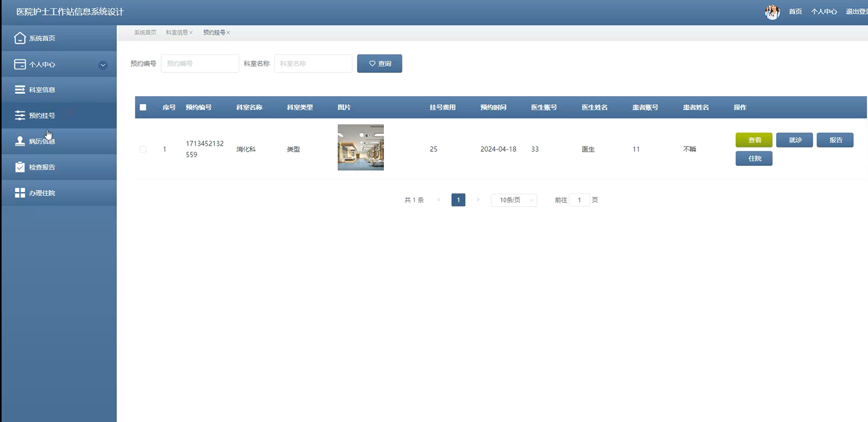Click the card icon beside 个人中心
The image size is (868, 422).
click(x=20, y=64)
